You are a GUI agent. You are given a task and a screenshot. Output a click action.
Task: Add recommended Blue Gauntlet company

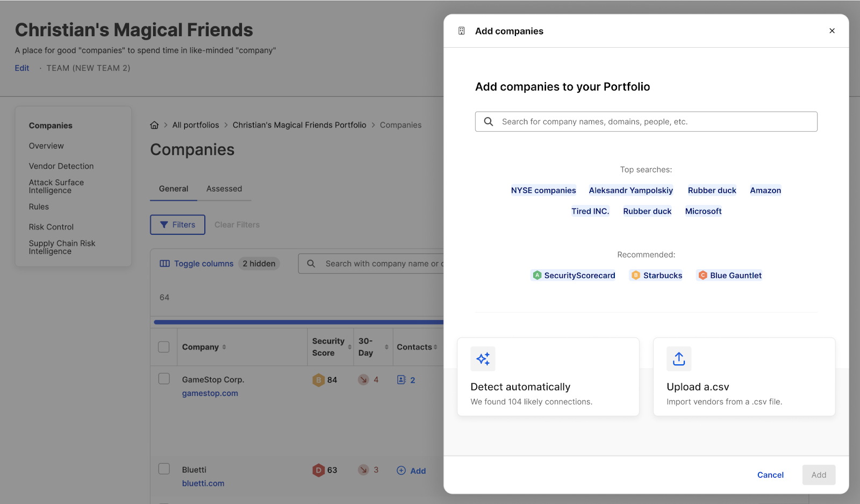[729, 276]
